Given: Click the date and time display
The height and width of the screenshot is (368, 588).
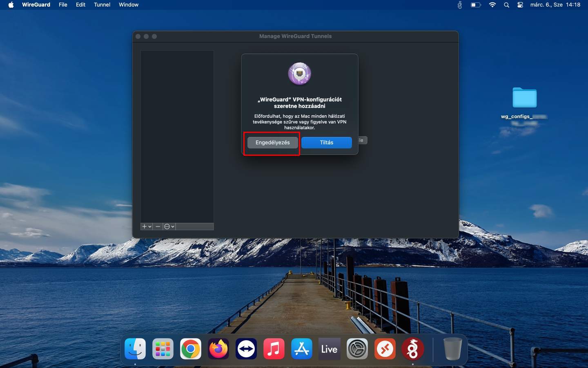Looking at the screenshot, I should [555, 4].
